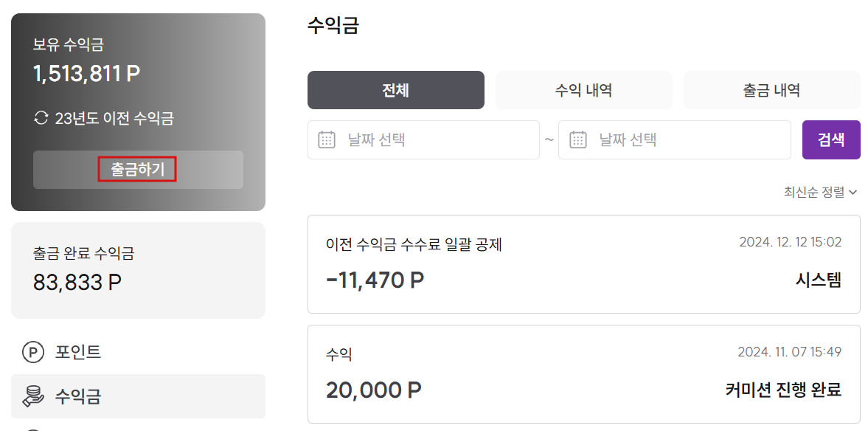Viewport: 868px width, 431px height.
Task: Click the 포인트 circled P icon
Action: [x=33, y=352]
